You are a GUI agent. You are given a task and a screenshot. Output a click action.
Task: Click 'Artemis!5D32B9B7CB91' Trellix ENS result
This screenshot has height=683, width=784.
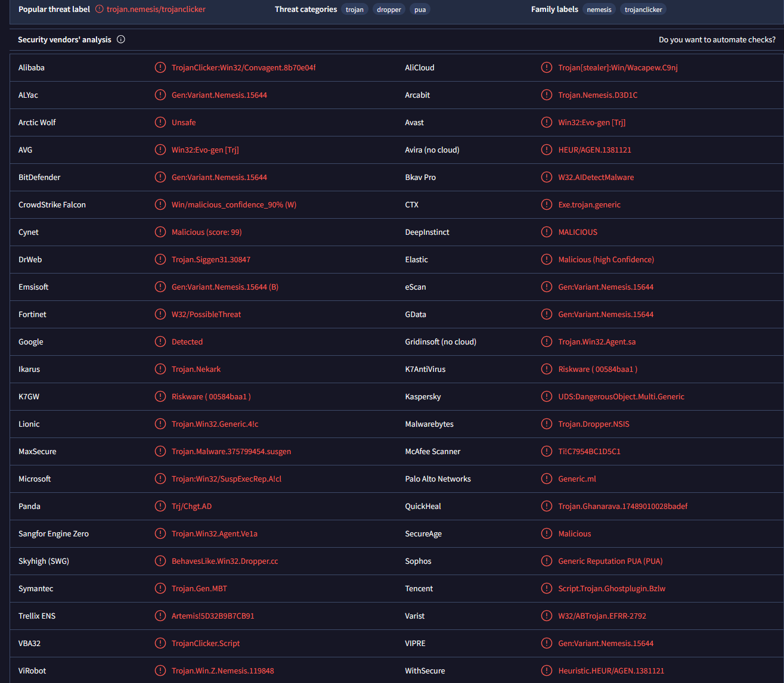tap(213, 616)
